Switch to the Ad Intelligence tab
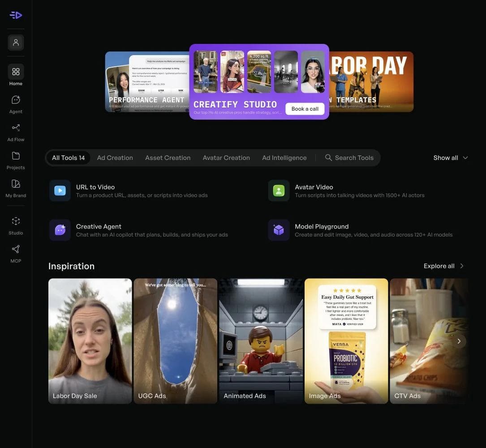The image size is (486, 448). coord(284,158)
